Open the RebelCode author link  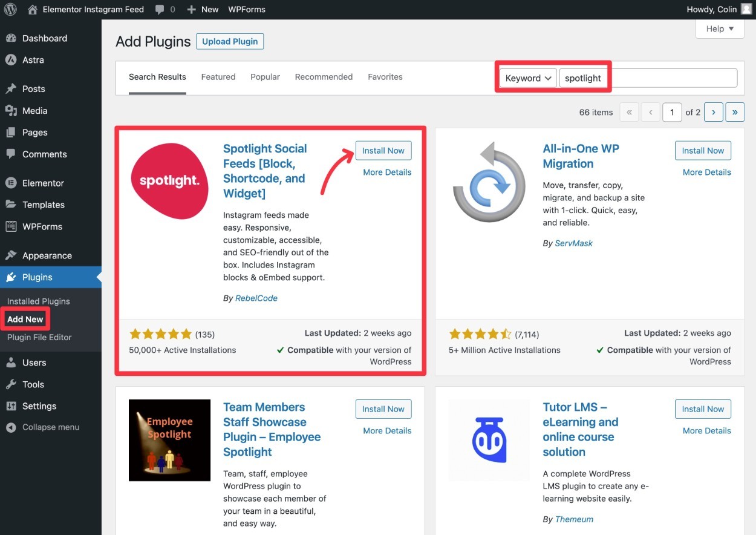pyautogui.click(x=256, y=298)
